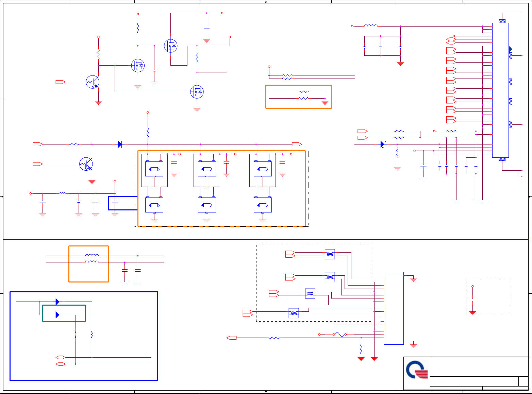Image resolution: width=532 pixels, height=394 pixels.
Task: Select the MOSFET wired to the top capacitor
Action: (x=171, y=46)
